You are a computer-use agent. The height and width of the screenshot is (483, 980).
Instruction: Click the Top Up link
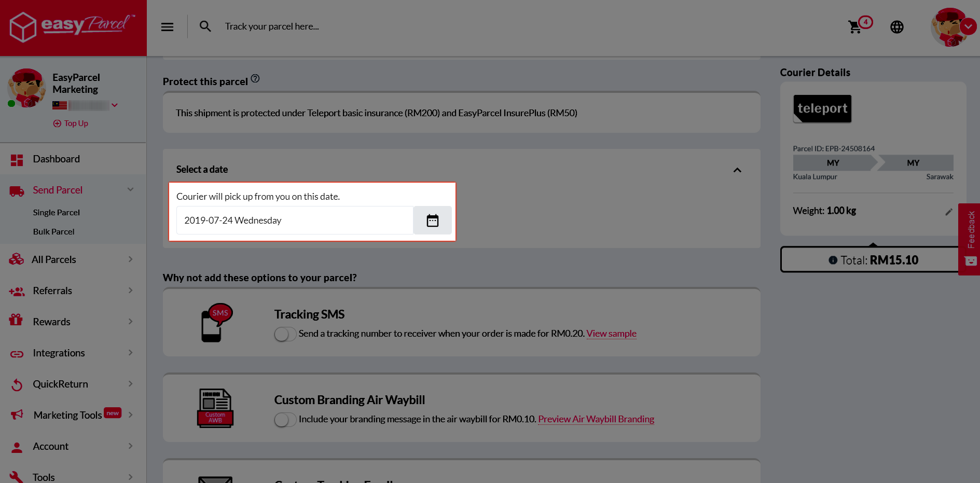pos(71,123)
